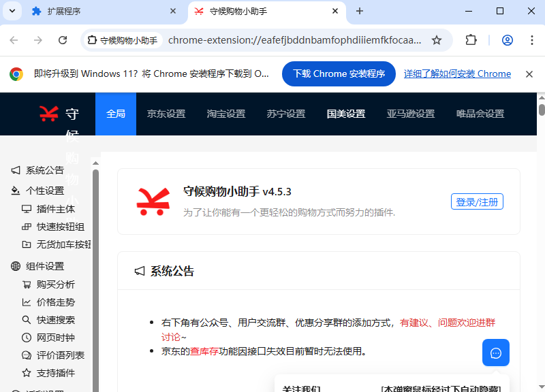Click the page scrollbar down arrow
This screenshot has width=545, height=392.
click(x=541, y=387)
